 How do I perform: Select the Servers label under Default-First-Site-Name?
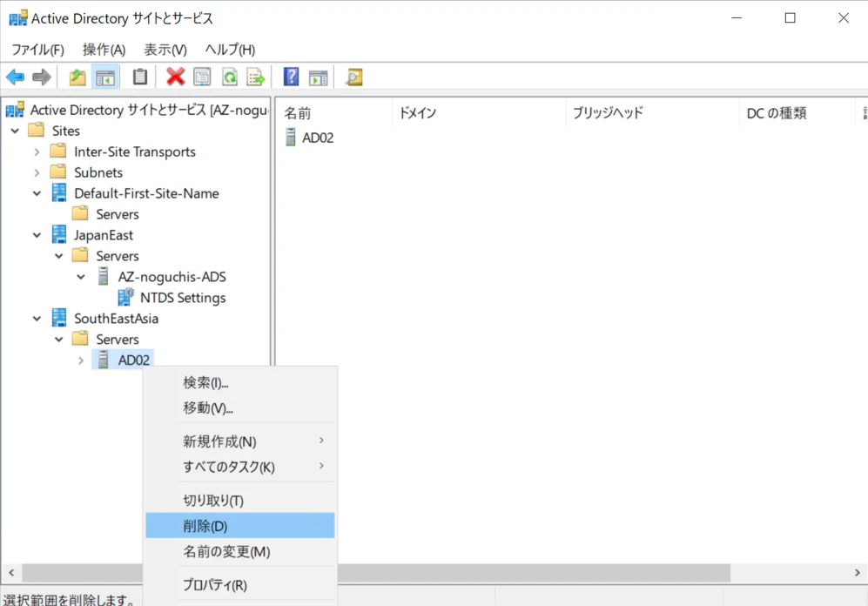118,214
